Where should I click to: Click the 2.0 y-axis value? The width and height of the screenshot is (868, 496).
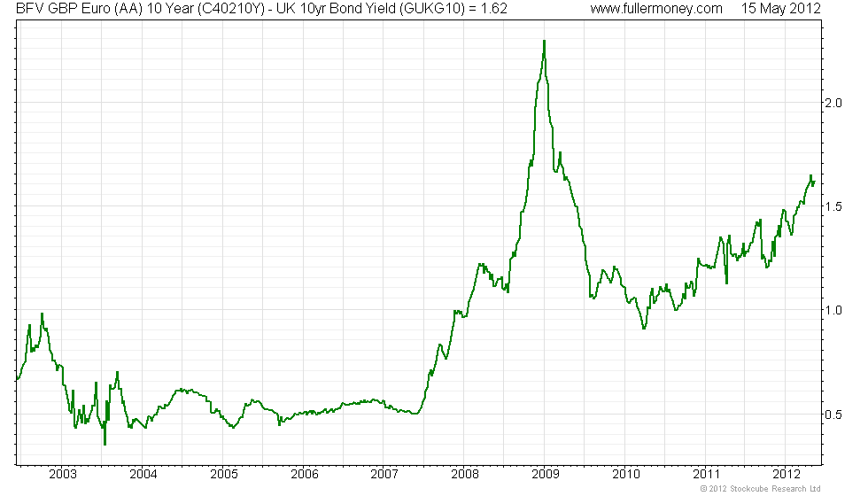point(833,103)
